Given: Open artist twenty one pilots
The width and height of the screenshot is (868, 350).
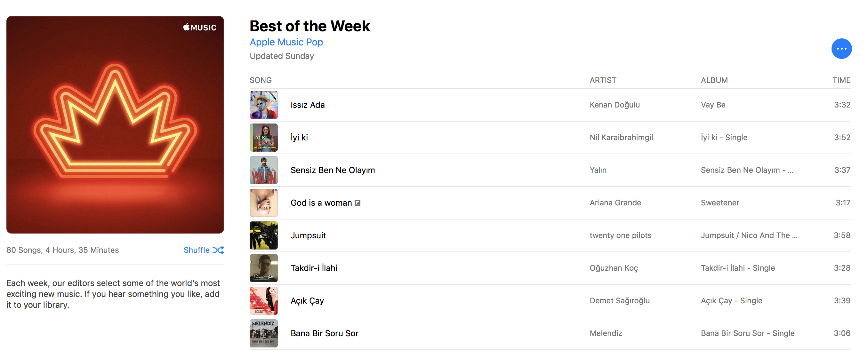Looking at the screenshot, I should point(620,235).
